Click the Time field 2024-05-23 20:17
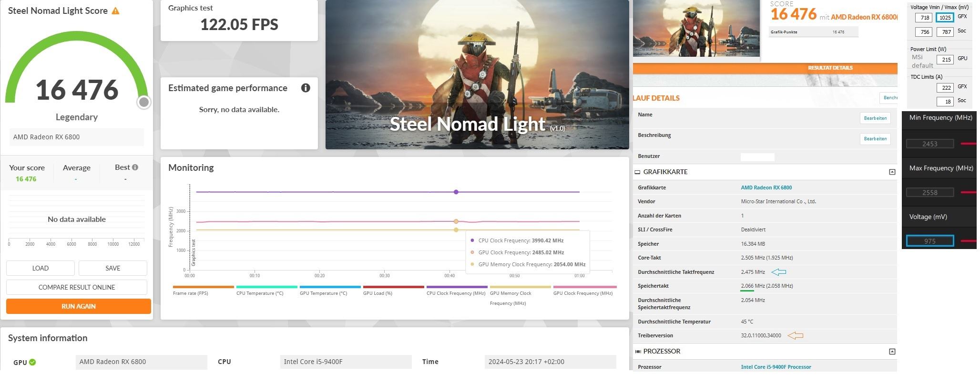Screen dimensions: 980x375 [551, 362]
